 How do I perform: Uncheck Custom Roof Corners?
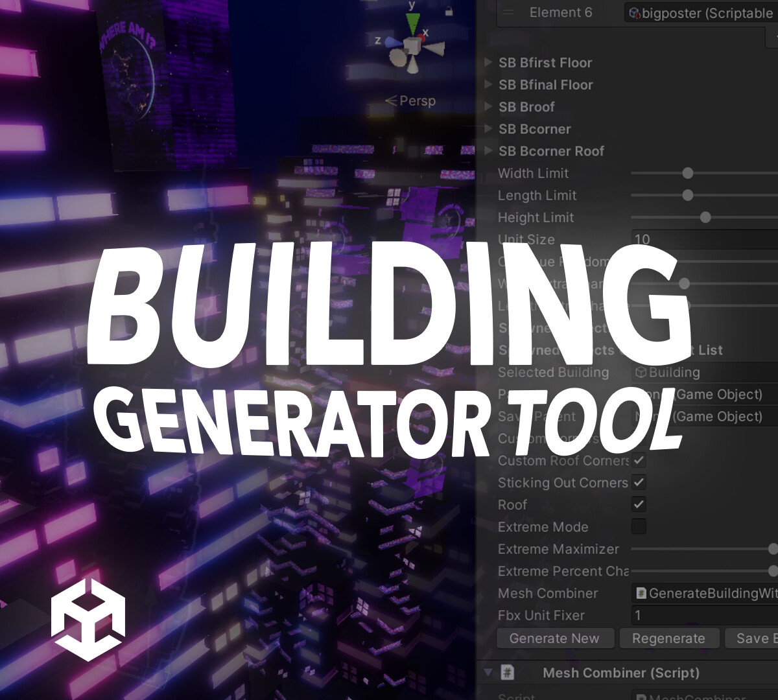point(637,461)
